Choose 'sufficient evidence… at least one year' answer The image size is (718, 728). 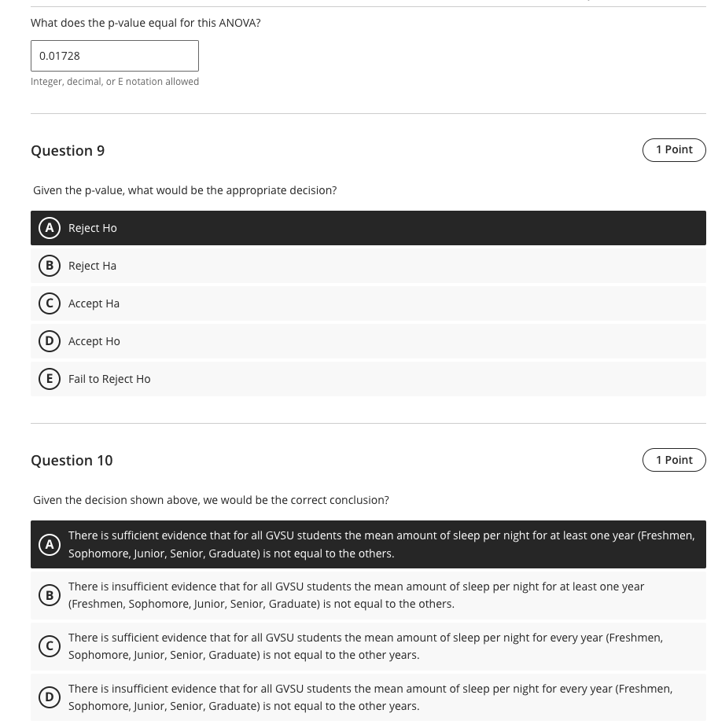(x=381, y=544)
